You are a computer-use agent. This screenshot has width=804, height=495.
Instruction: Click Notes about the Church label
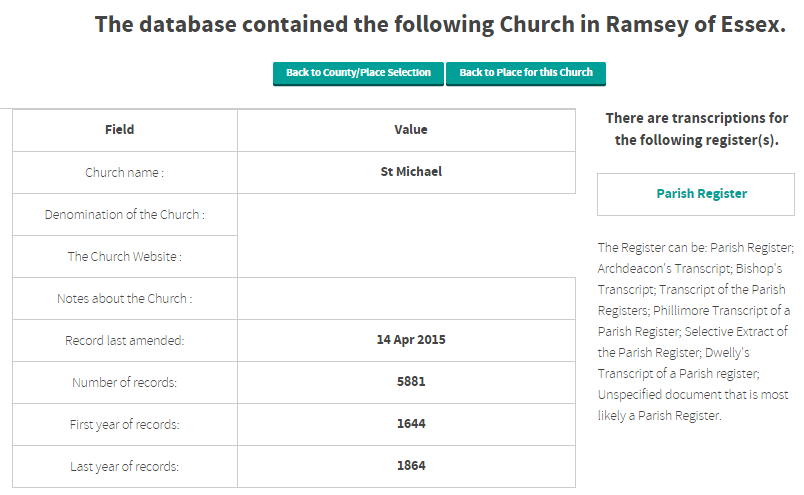(x=125, y=299)
